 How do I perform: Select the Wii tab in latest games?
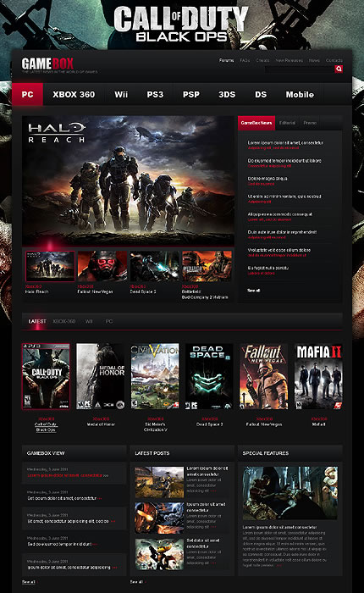click(x=89, y=321)
